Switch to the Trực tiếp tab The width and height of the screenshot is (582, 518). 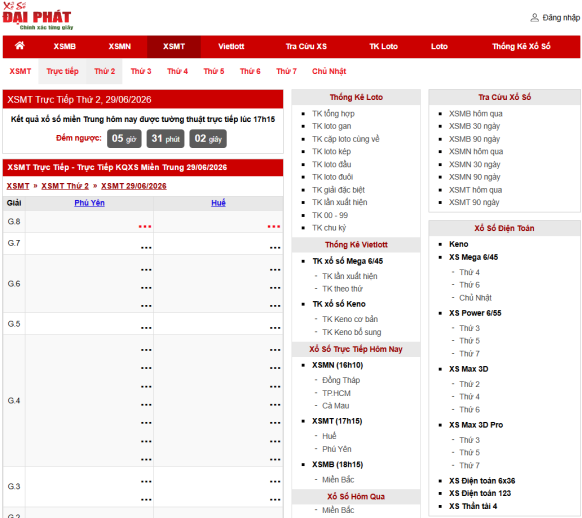(62, 71)
